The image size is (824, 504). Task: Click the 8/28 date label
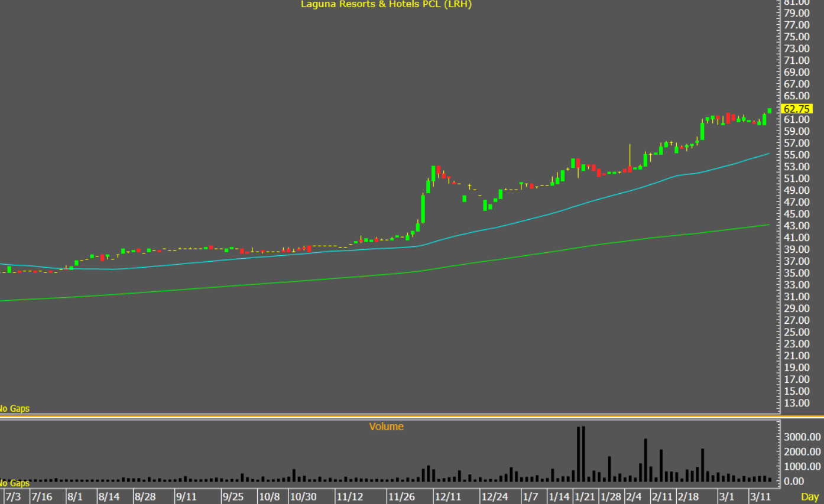(145, 496)
